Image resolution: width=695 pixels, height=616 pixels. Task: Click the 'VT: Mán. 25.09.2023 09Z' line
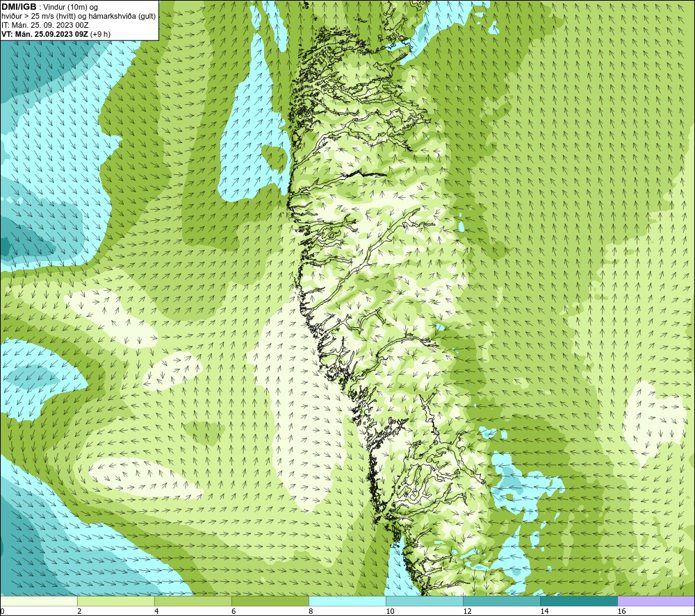44,34
